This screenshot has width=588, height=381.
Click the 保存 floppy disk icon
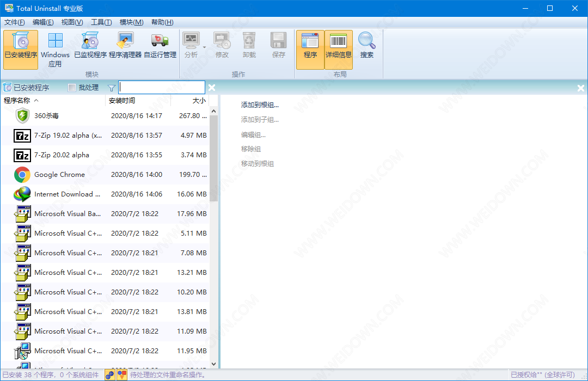tap(279, 40)
